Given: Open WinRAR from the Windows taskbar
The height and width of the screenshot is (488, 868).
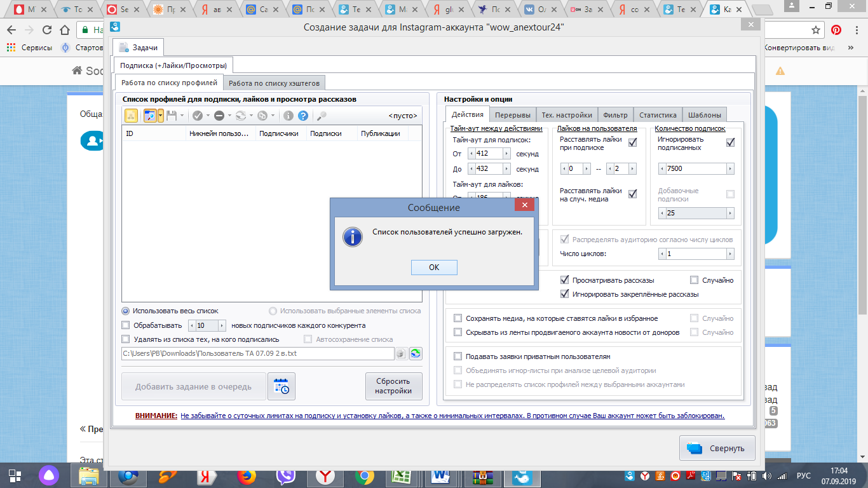Looking at the screenshot, I should tap(482, 475).
